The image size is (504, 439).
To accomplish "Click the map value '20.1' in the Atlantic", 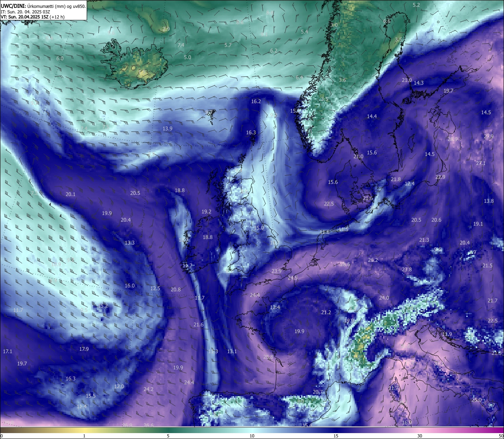I will coord(70,194).
